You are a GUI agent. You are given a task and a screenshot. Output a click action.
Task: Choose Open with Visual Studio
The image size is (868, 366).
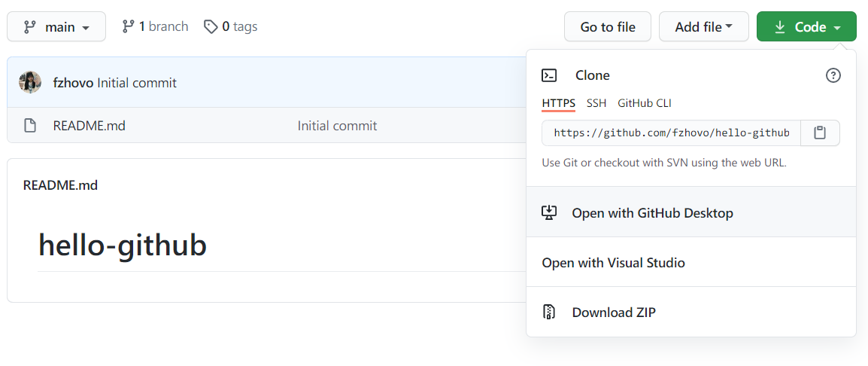tap(613, 263)
